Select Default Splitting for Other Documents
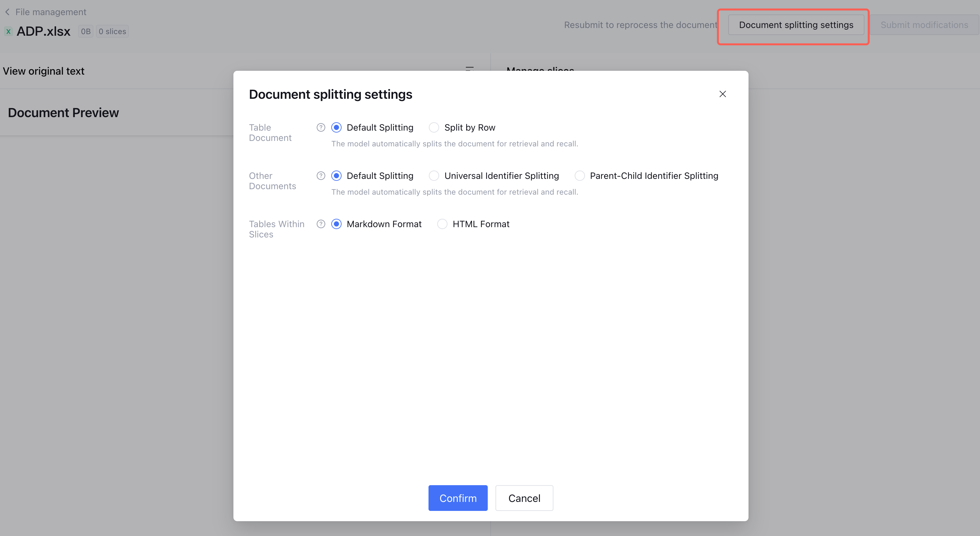The image size is (980, 536). click(336, 176)
